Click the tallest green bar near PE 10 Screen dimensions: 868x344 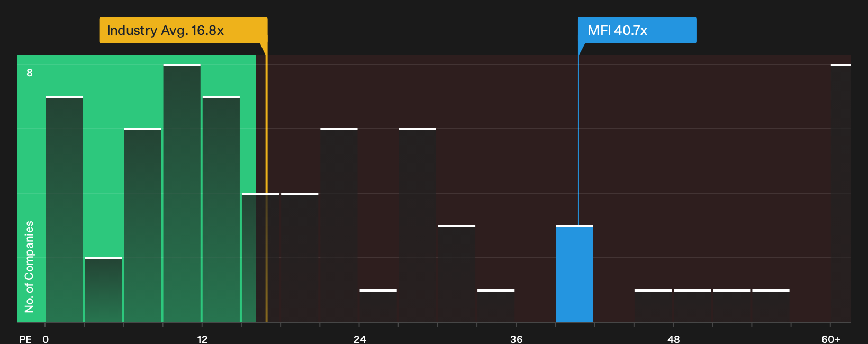coord(182,193)
